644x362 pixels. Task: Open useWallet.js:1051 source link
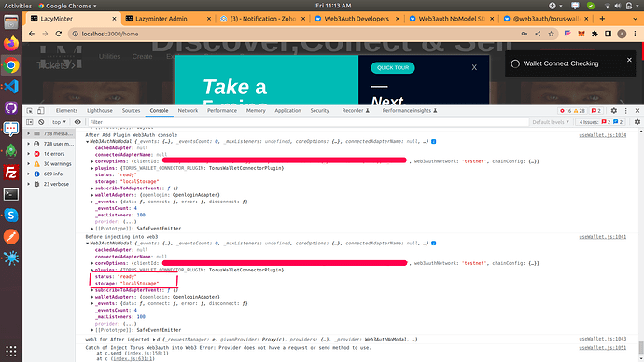pyautogui.click(x=603, y=348)
